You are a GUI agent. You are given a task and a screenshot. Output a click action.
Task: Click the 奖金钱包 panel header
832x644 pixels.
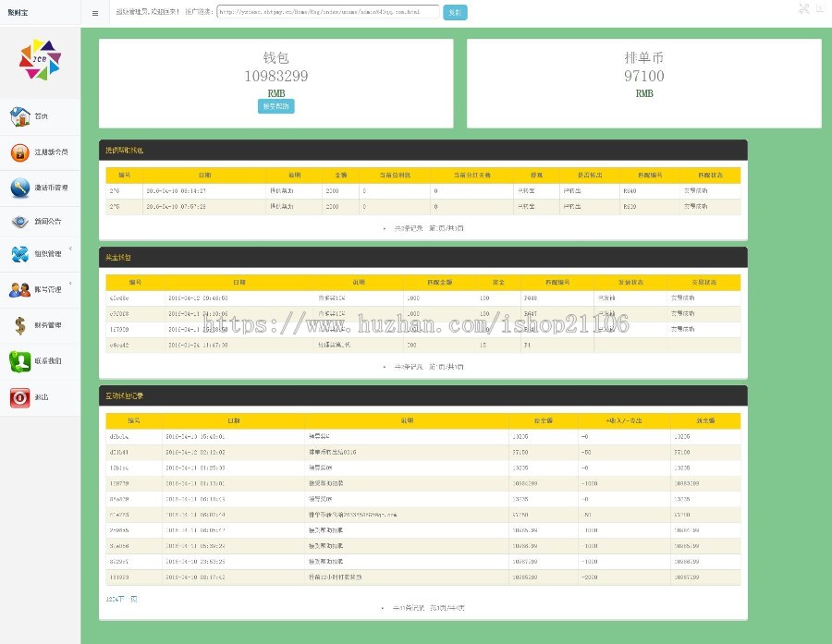422,257
